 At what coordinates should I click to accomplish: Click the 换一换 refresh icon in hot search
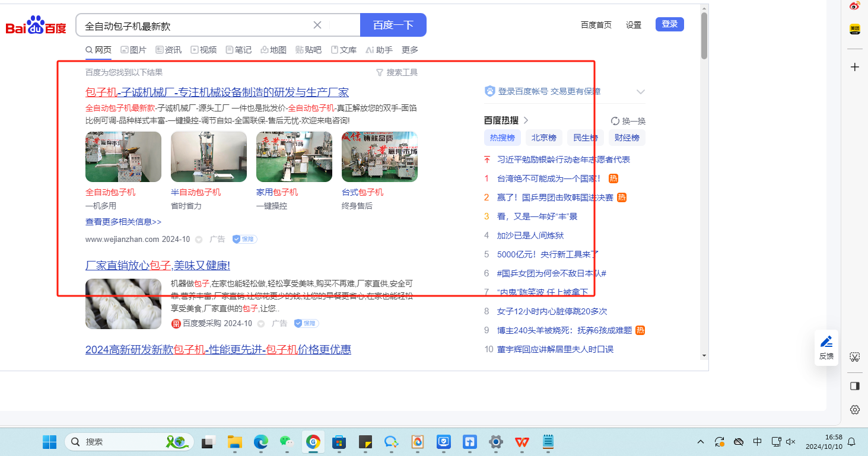click(615, 121)
